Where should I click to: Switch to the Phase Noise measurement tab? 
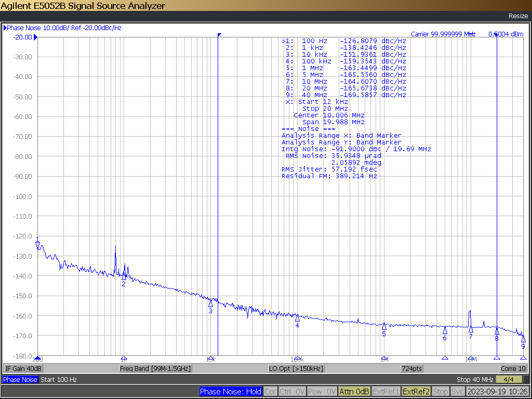[20, 379]
